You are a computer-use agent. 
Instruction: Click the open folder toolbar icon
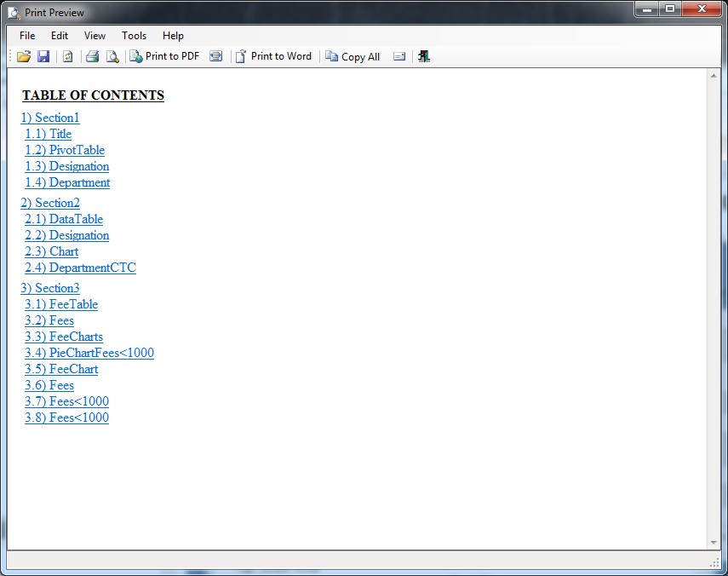(x=24, y=56)
